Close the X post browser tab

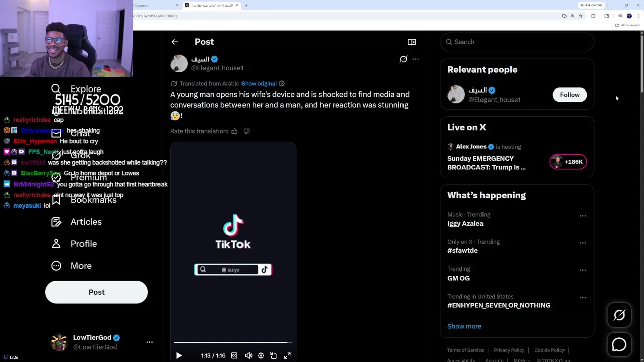[x=237, y=5]
